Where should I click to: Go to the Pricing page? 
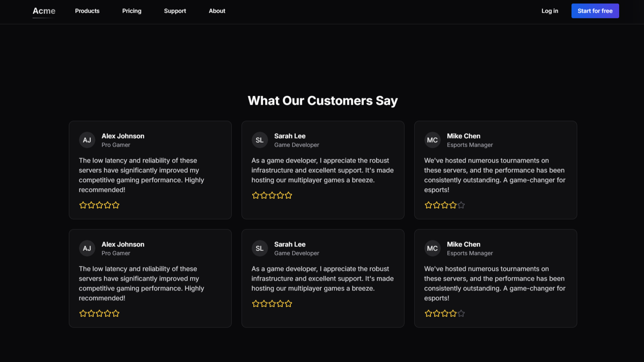(x=132, y=11)
